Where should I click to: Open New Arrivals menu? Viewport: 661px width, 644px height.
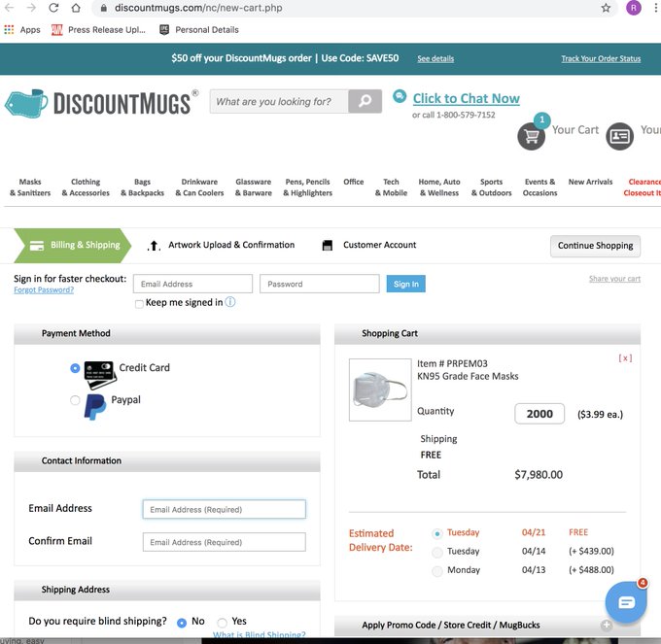coord(590,182)
